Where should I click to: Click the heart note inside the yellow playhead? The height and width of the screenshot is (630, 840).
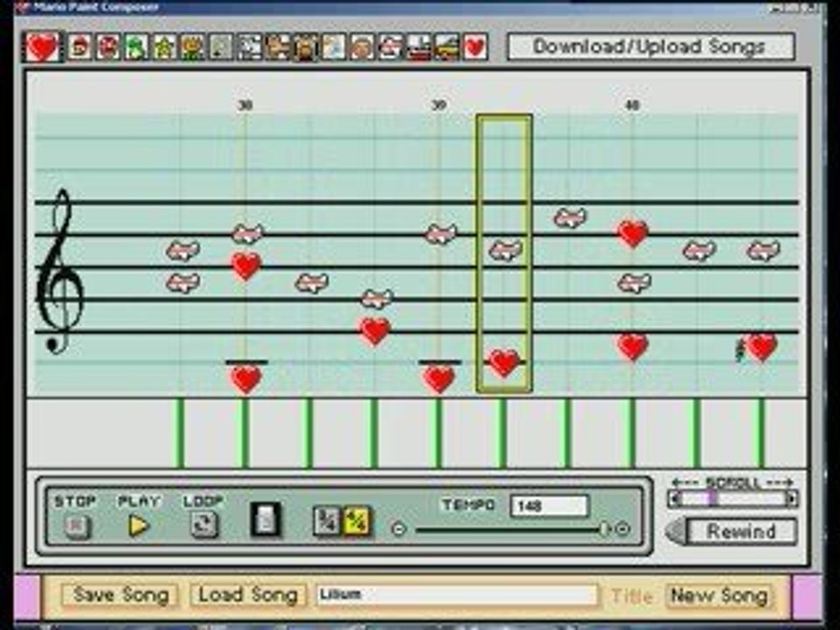504,363
